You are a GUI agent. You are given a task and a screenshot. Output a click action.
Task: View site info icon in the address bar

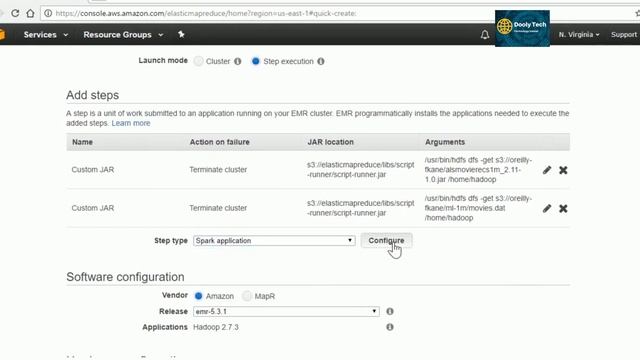(x=48, y=13)
